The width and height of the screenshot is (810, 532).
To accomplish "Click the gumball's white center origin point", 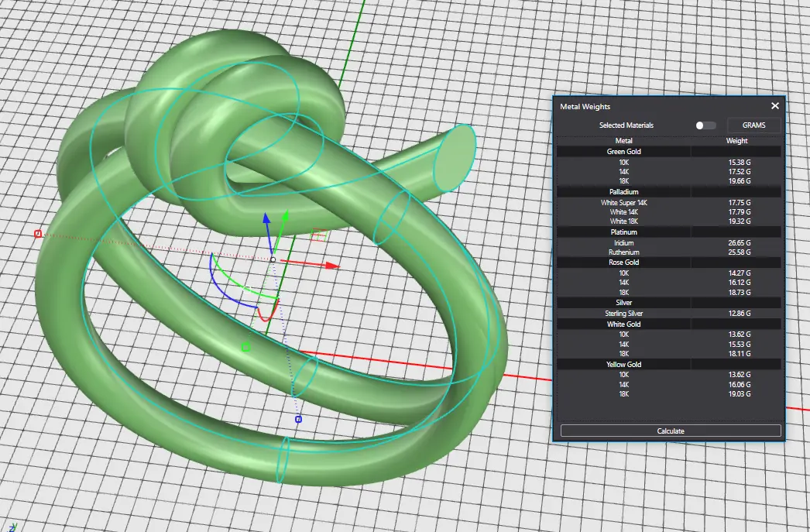I will tap(273, 259).
